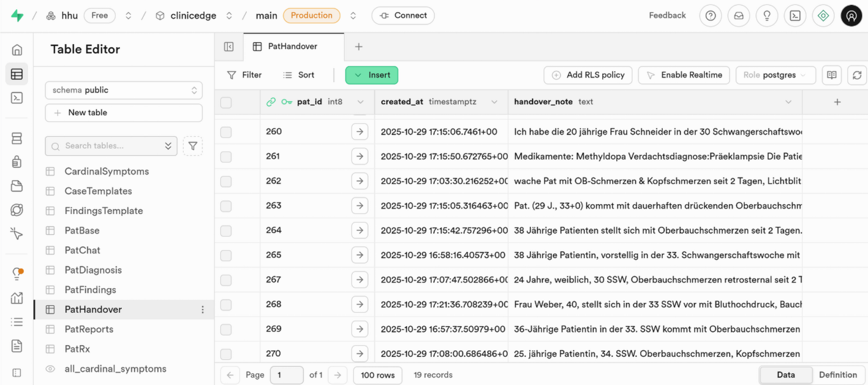Open table filter options icon beside search
868x385 pixels.
coord(192,146)
